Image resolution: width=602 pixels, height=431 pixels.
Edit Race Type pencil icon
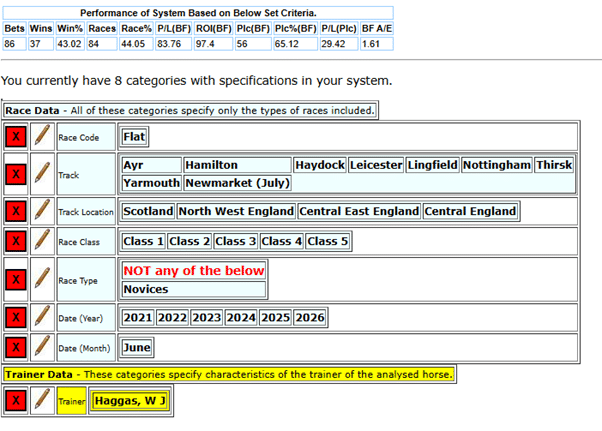pos(42,279)
